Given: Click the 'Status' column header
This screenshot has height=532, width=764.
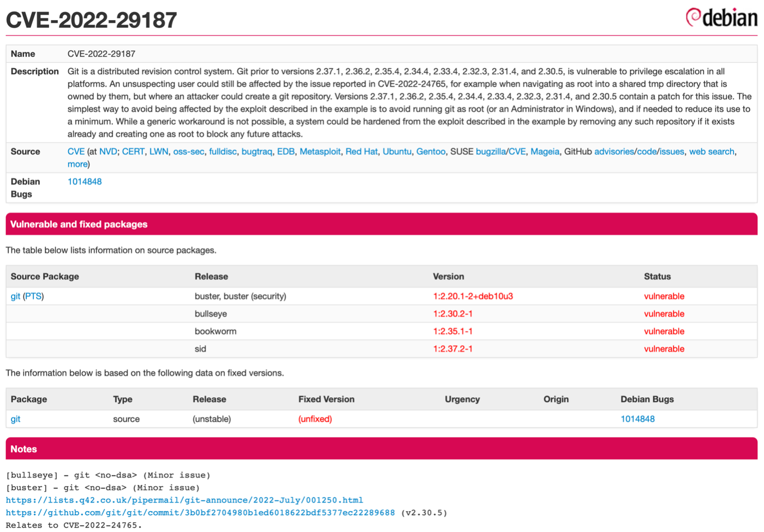Looking at the screenshot, I should click(x=658, y=277).
